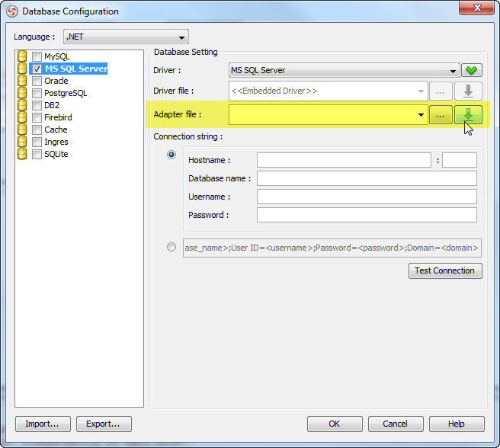Viewport: 500px width, 448px height.
Task: Browse for adapter file with ellipsis button
Action: (x=441, y=115)
